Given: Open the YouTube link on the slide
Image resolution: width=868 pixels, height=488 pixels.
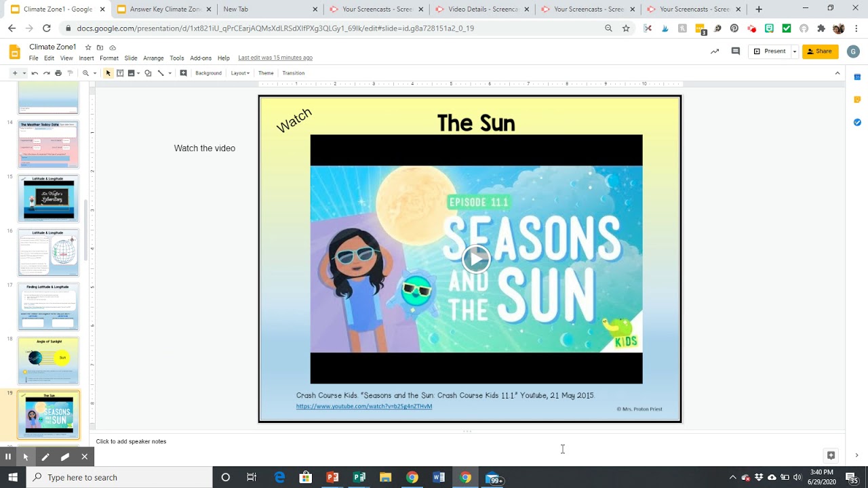Looking at the screenshot, I should [x=364, y=407].
